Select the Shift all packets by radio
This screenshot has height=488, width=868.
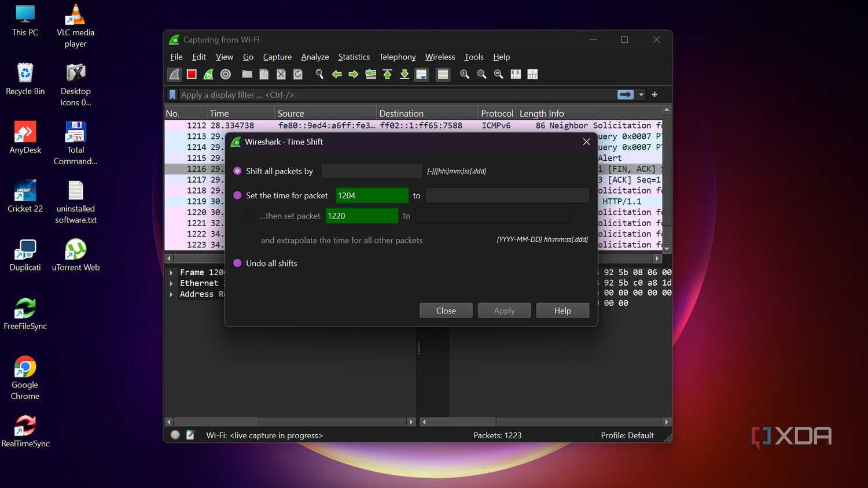tap(237, 171)
